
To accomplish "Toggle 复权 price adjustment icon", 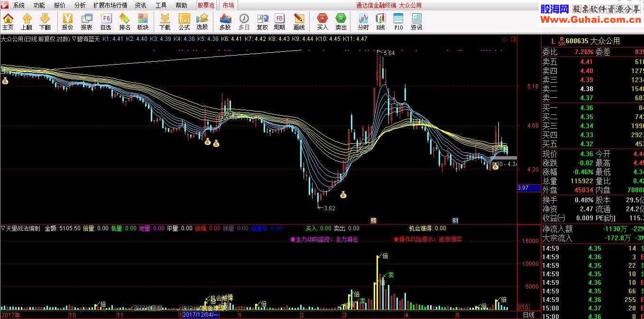I will [x=262, y=21].
